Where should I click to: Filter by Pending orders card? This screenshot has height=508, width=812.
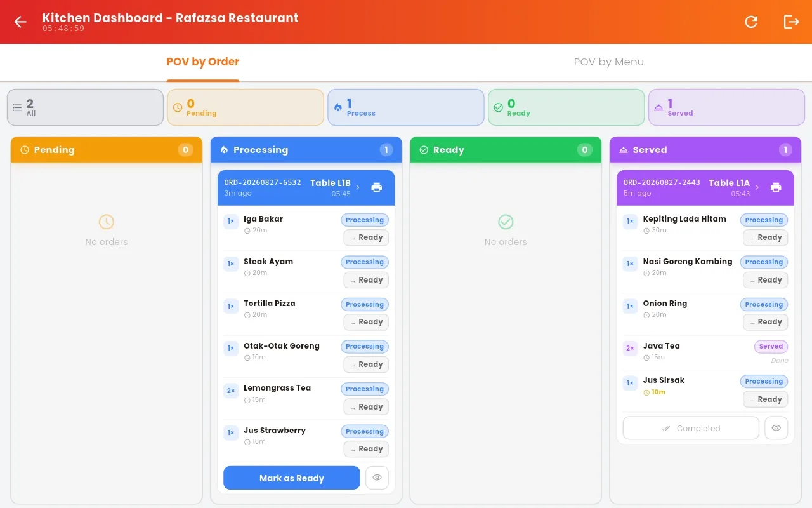[246, 107]
